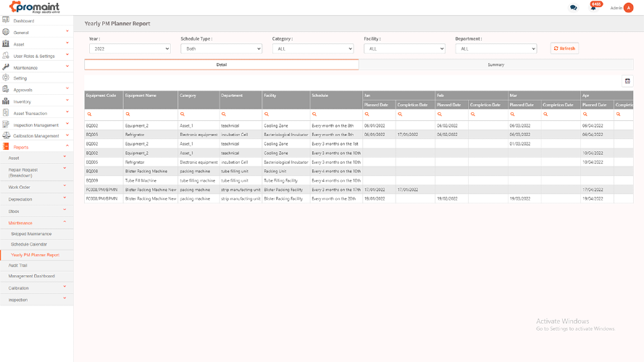Switch to the Detail tab
This screenshot has width=644, height=362.
tap(222, 64)
